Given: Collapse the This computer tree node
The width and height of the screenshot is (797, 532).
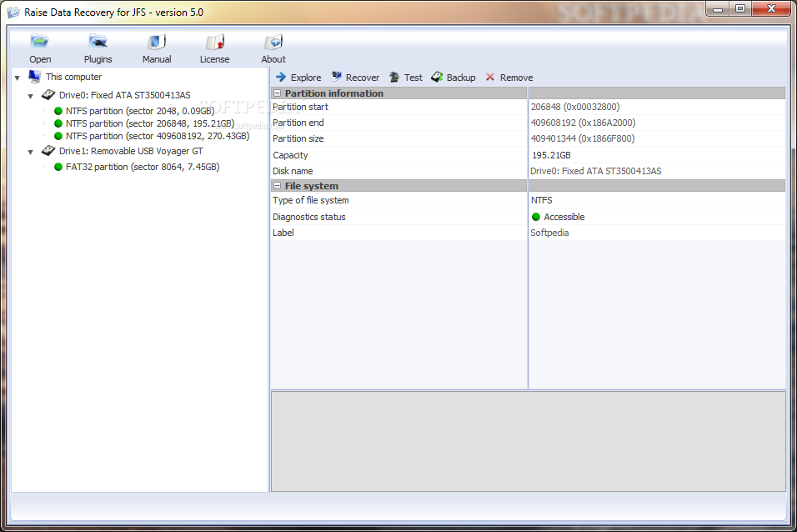Looking at the screenshot, I should pos(18,78).
